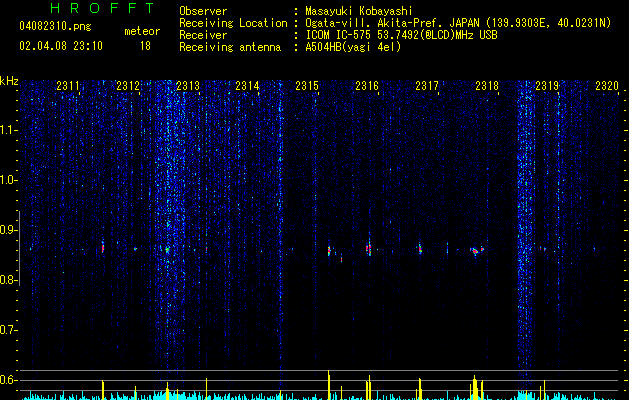Click the date stamp 02.04.08 23:10
The width and height of the screenshot is (629, 400).
tap(61, 46)
